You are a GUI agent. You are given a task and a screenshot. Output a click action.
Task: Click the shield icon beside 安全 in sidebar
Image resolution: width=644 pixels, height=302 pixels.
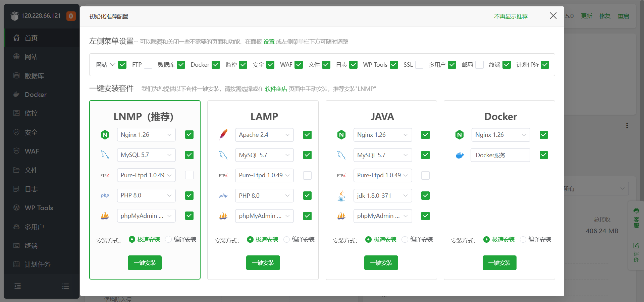click(x=16, y=132)
